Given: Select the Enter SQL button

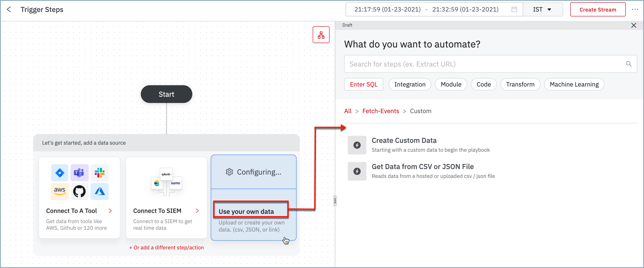Looking at the screenshot, I should (364, 85).
